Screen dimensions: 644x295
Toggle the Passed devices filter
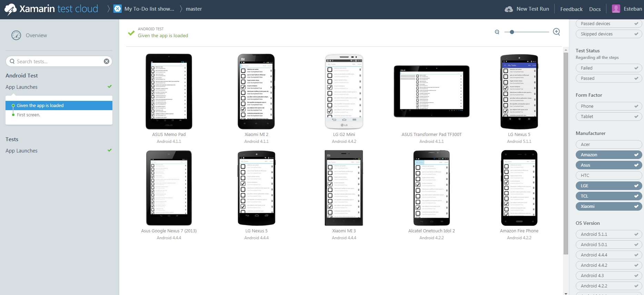coord(609,24)
